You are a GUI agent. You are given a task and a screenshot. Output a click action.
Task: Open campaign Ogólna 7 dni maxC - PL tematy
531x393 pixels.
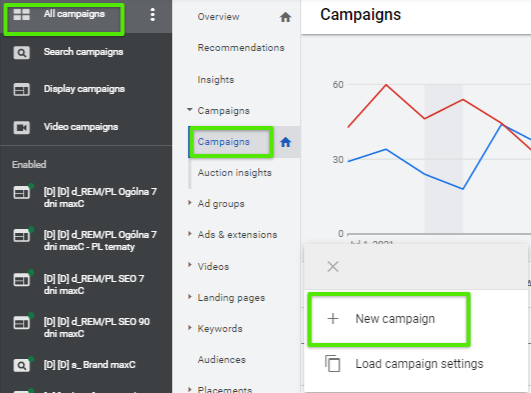pyautogui.click(x=100, y=241)
